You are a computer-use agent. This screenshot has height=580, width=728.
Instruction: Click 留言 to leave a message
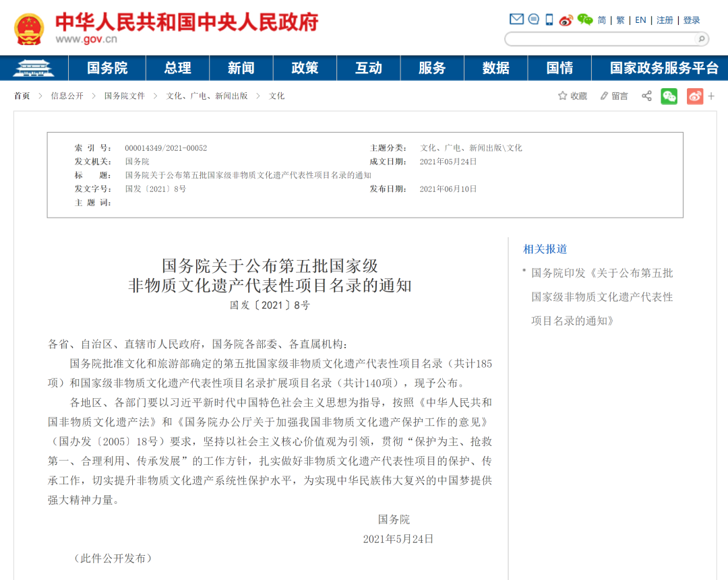pyautogui.click(x=614, y=96)
